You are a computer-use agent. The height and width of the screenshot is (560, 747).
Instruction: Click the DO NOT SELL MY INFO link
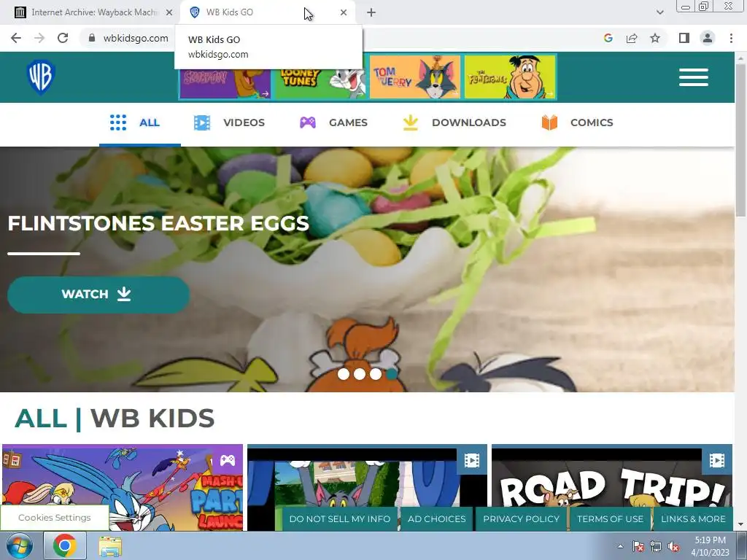coord(340,519)
